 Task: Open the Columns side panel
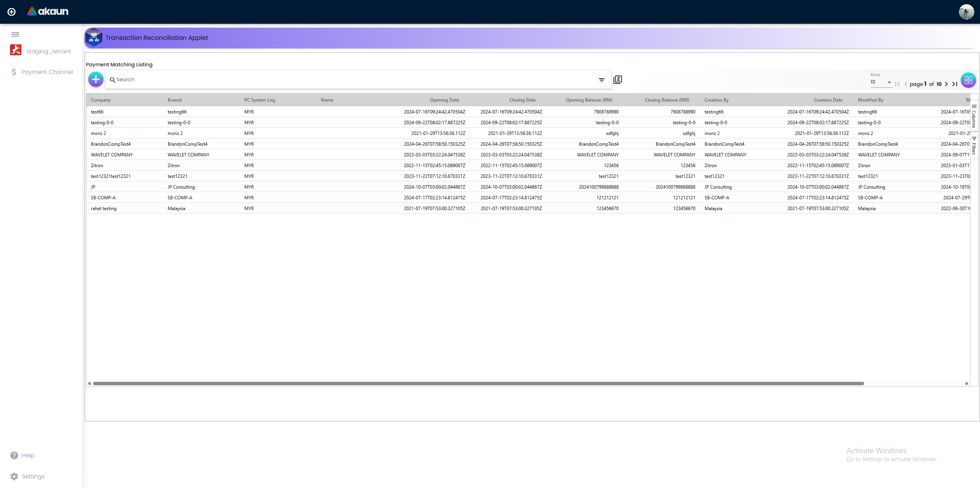point(974,116)
